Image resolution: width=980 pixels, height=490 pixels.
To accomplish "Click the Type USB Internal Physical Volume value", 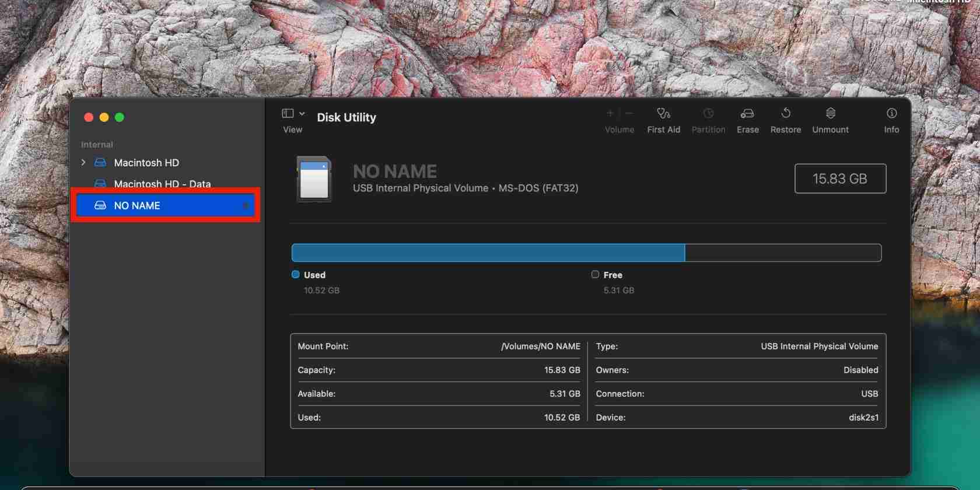I will click(x=819, y=346).
